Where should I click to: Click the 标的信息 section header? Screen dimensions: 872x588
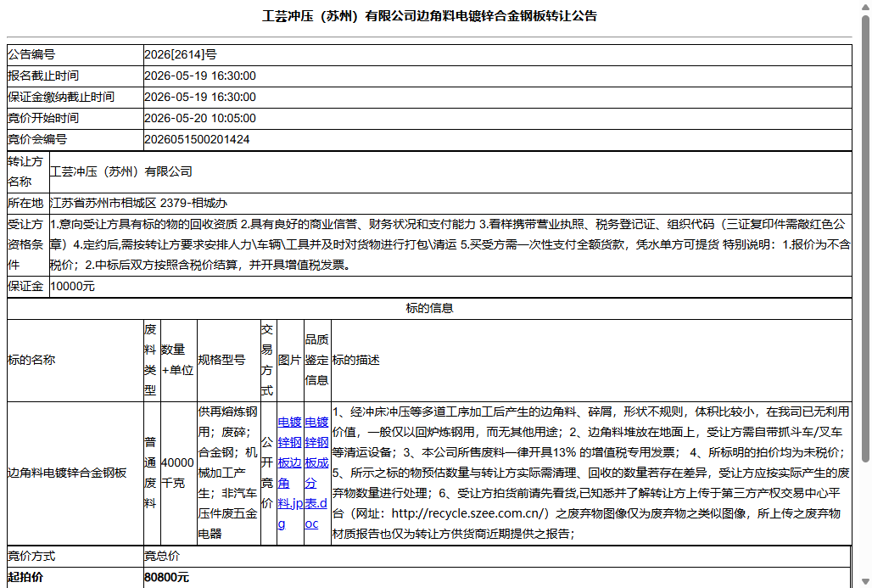point(429,308)
